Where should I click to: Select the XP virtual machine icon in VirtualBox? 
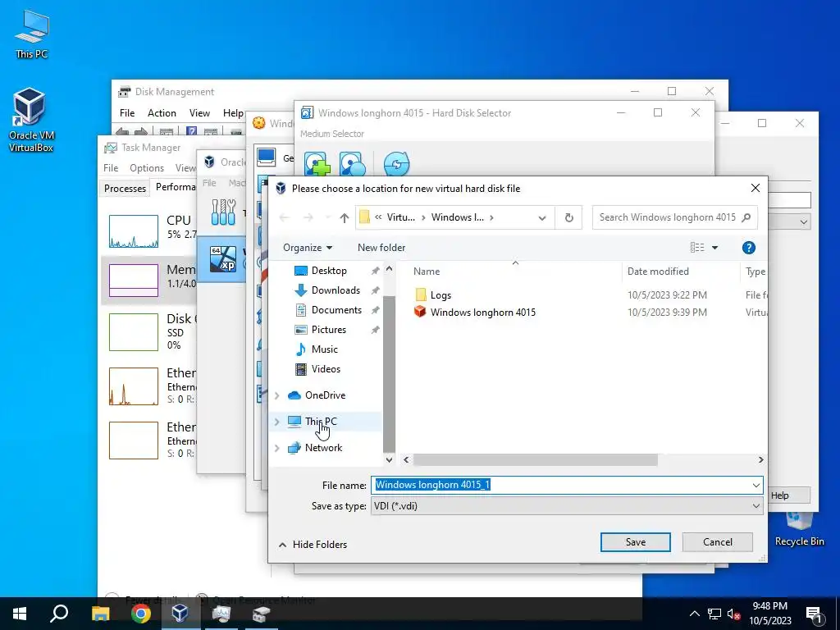tap(223, 259)
